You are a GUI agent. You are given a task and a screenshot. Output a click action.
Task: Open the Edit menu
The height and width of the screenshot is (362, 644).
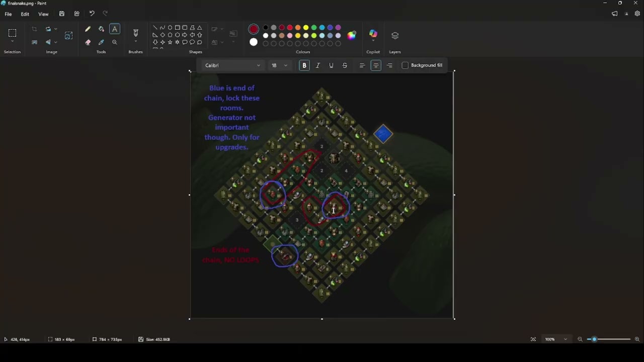[25, 14]
